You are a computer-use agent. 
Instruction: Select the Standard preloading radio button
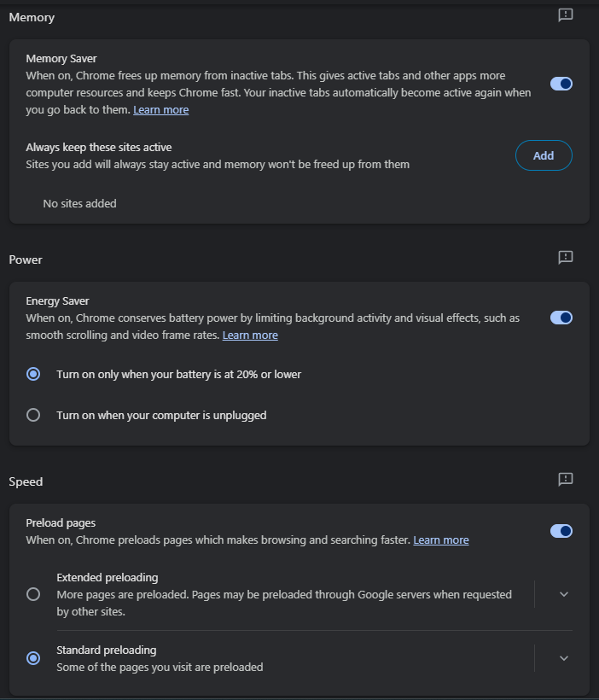(x=33, y=658)
